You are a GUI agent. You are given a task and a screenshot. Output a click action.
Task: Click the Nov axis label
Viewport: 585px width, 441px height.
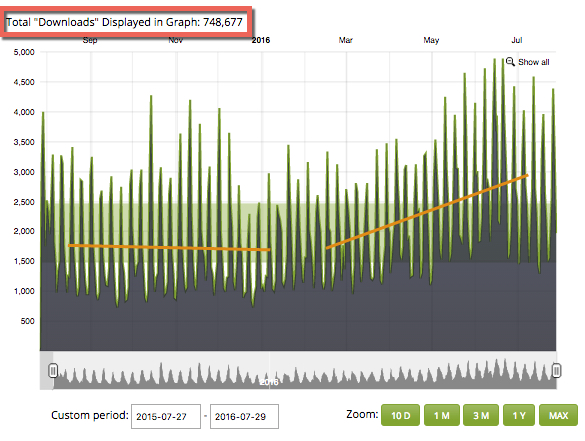click(175, 40)
